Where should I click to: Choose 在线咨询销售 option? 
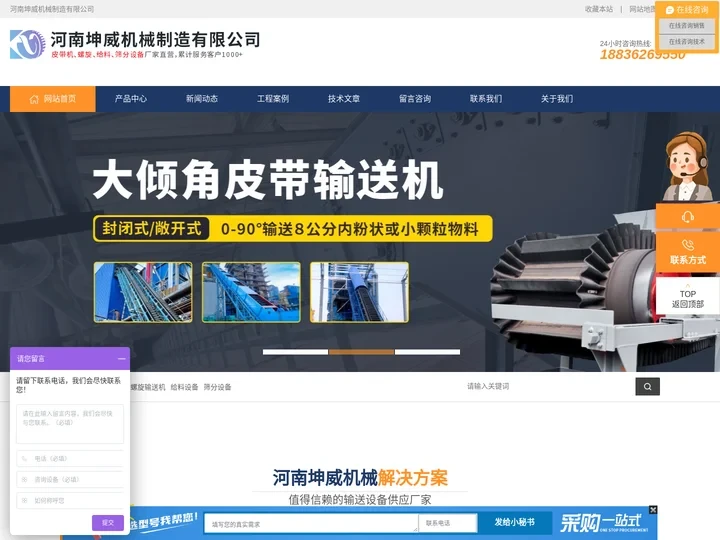686,26
